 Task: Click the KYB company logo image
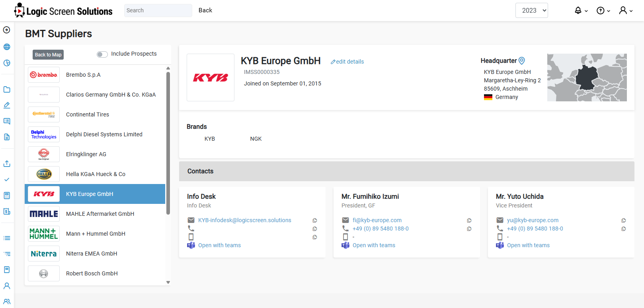[211, 77]
